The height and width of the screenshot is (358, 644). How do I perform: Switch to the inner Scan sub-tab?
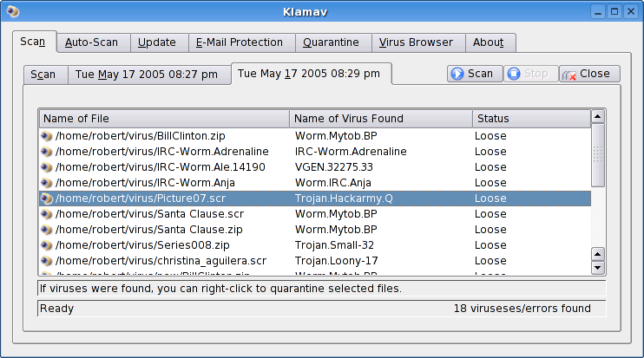pyautogui.click(x=46, y=75)
